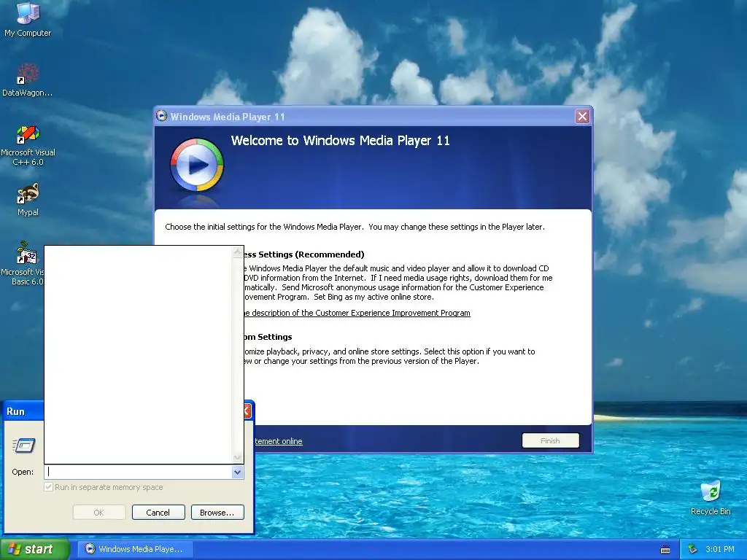The image size is (747, 560).
Task: Select the DataWagon desktop shortcut
Action: [x=28, y=79]
